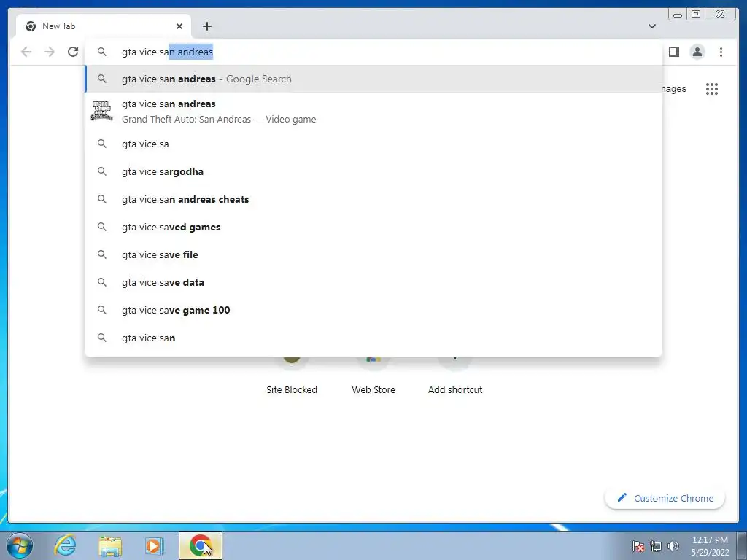Click the search icon in the address bar
Image resolution: width=747 pixels, height=560 pixels.
point(102,52)
